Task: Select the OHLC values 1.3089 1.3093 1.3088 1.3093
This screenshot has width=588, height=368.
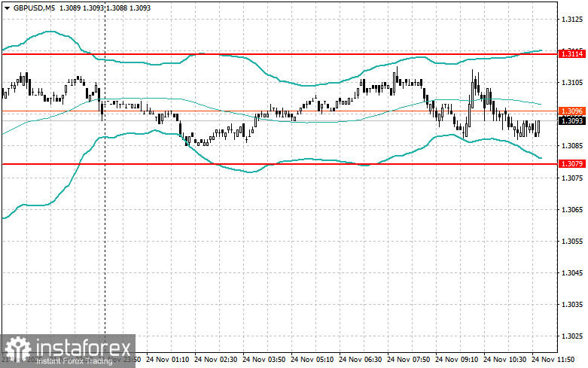Action: point(105,8)
